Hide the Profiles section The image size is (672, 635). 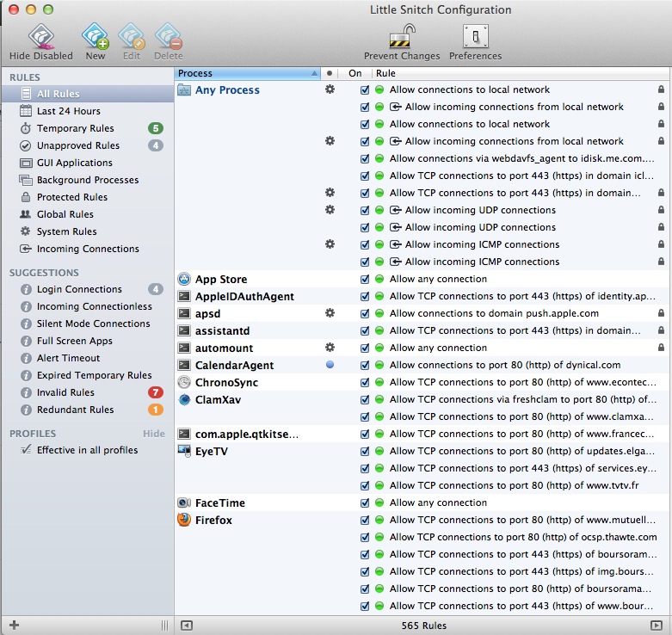(x=153, y=434)
